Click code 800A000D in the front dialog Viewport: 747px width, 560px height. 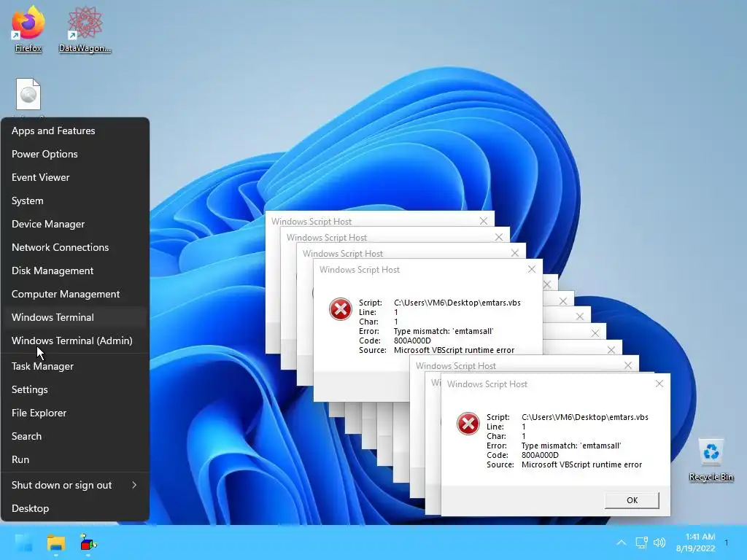click(540, 455)
